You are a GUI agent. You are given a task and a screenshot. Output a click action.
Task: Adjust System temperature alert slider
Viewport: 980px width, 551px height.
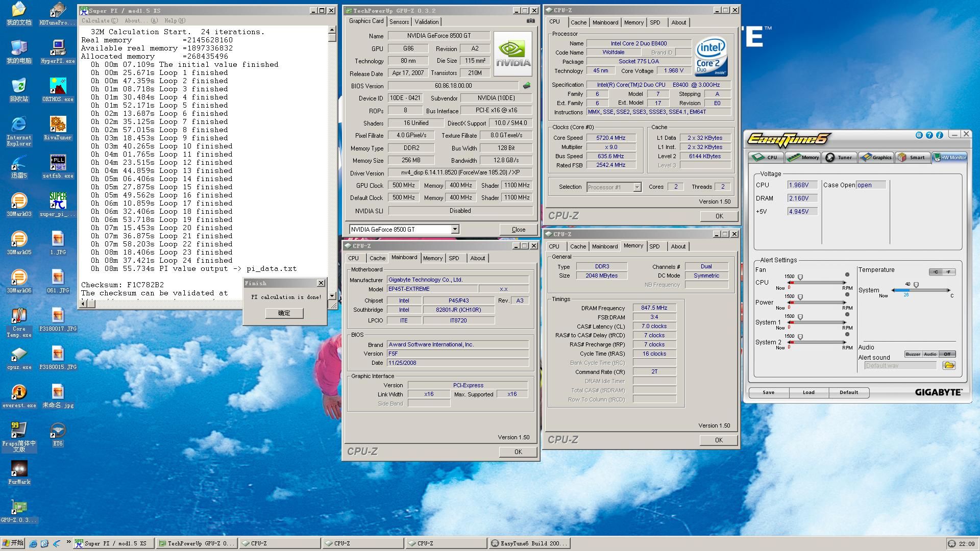pyautogui.click(x=916, y=285)
